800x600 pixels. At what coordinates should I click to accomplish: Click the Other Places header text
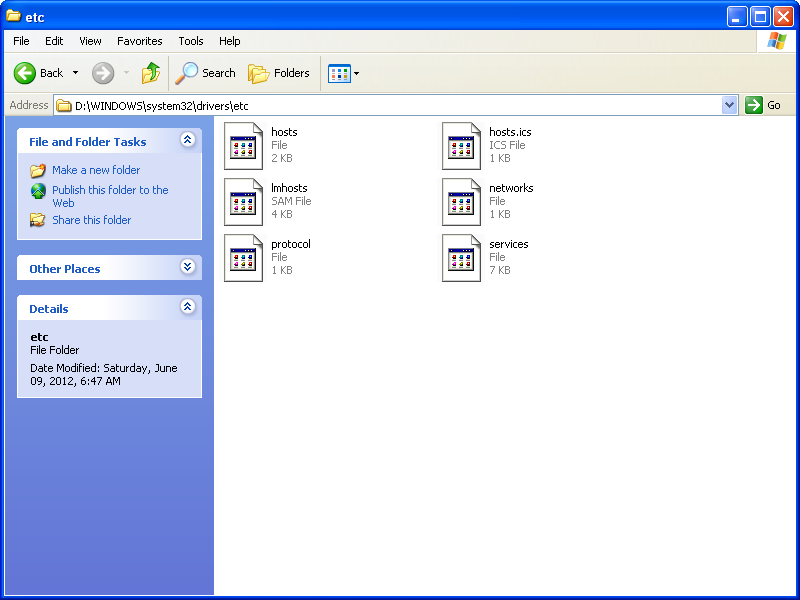coord(65,269)
